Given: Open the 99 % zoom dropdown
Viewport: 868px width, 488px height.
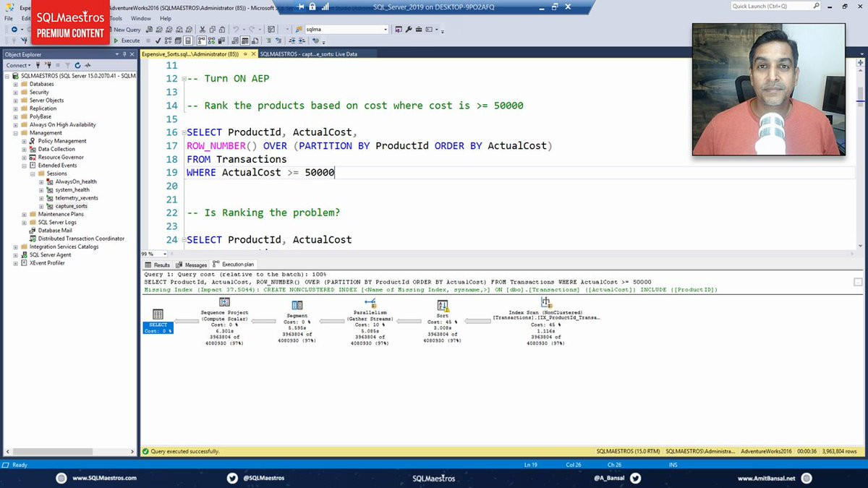Looking at the screenshot, I should click(165, 254).
